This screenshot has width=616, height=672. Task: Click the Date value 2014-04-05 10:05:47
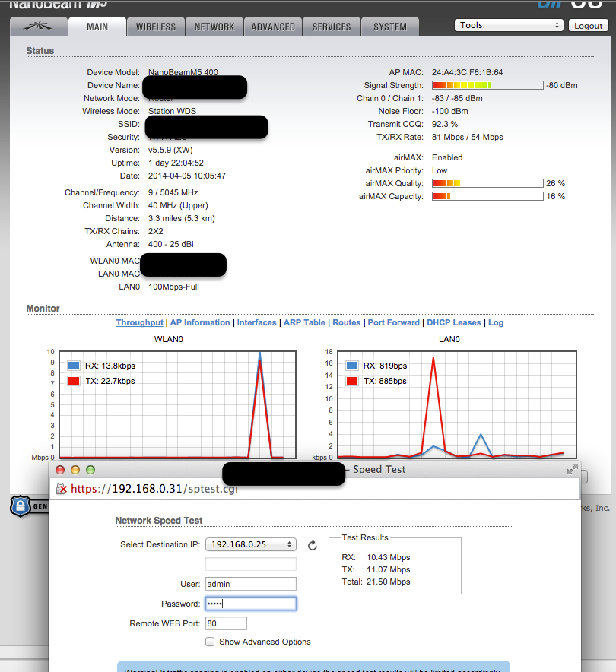tap(187, 176)
